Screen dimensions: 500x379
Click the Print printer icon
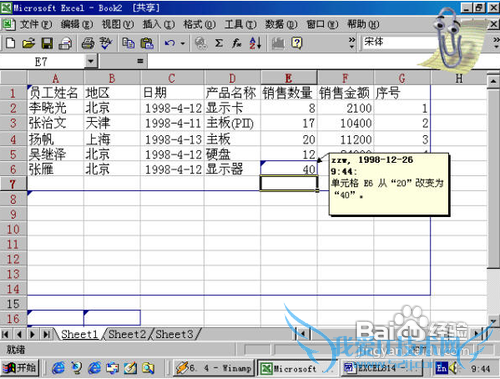point(88,43)
